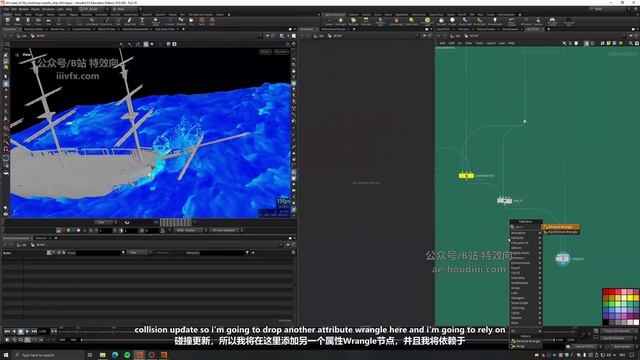Click the Sphere shelf tool

(18, 21)
